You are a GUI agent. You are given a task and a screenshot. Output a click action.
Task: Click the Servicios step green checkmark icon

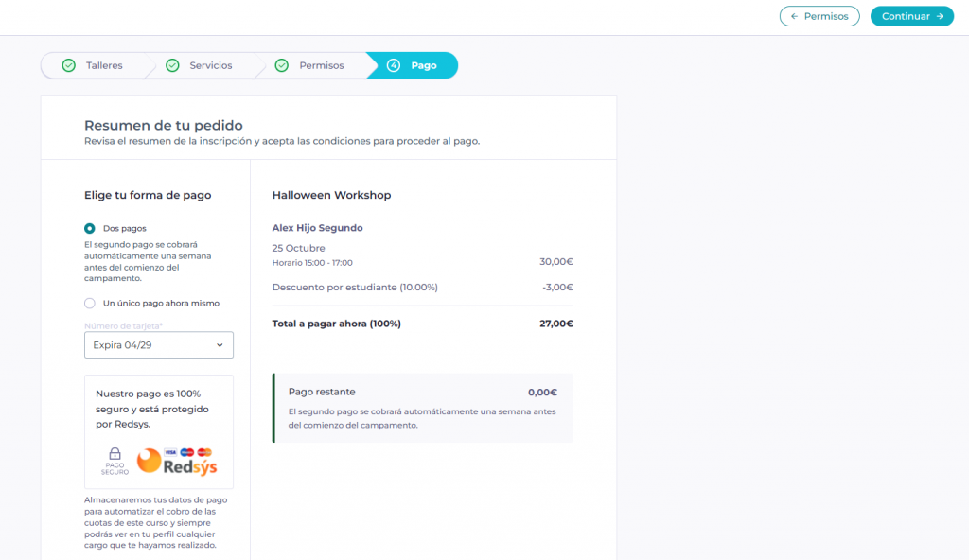[x=172, y=65]
